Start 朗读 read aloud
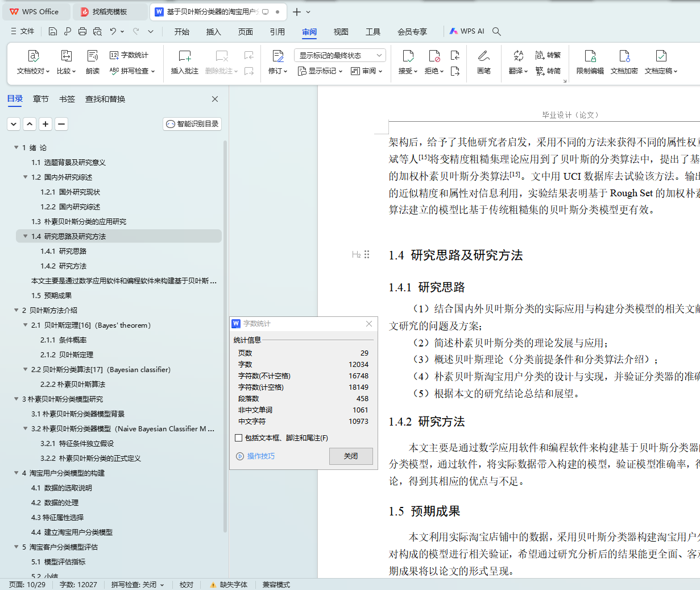 93,63
